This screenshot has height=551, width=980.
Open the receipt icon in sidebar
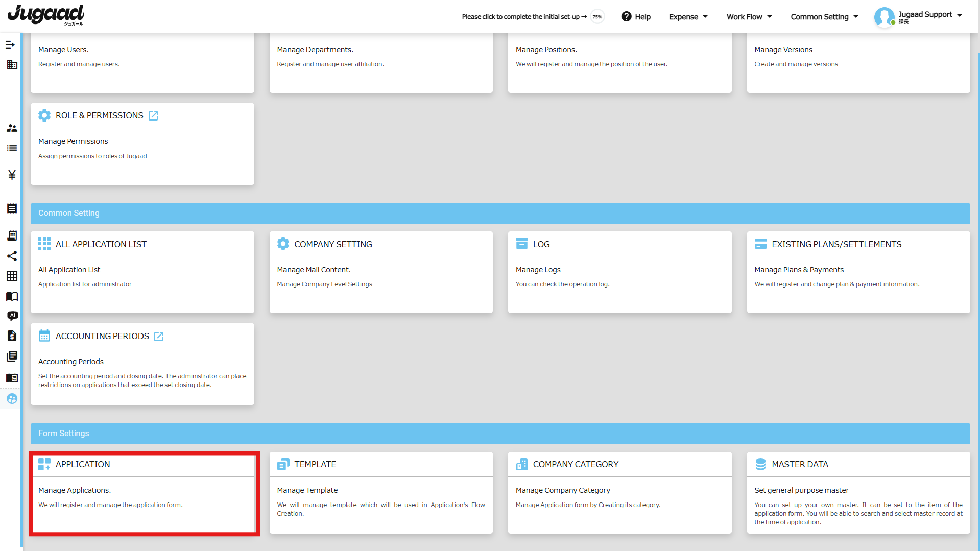pos(12,209)
